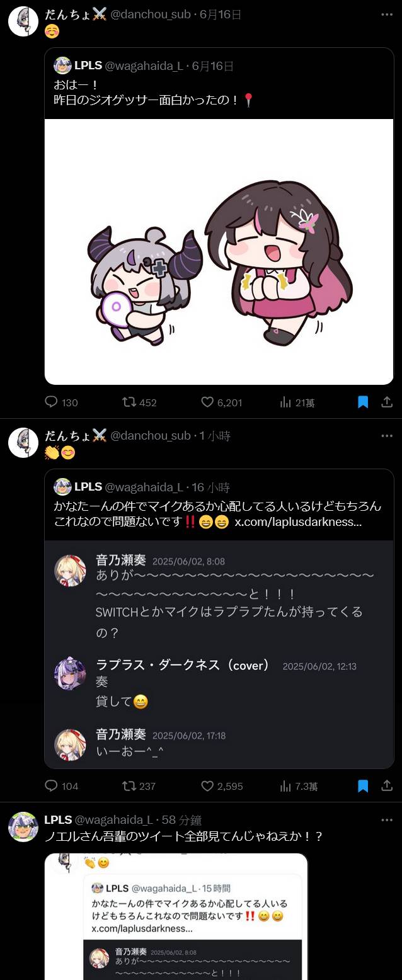Share the first post
Viewport: 402px width, 980px height.
point(387,402)
